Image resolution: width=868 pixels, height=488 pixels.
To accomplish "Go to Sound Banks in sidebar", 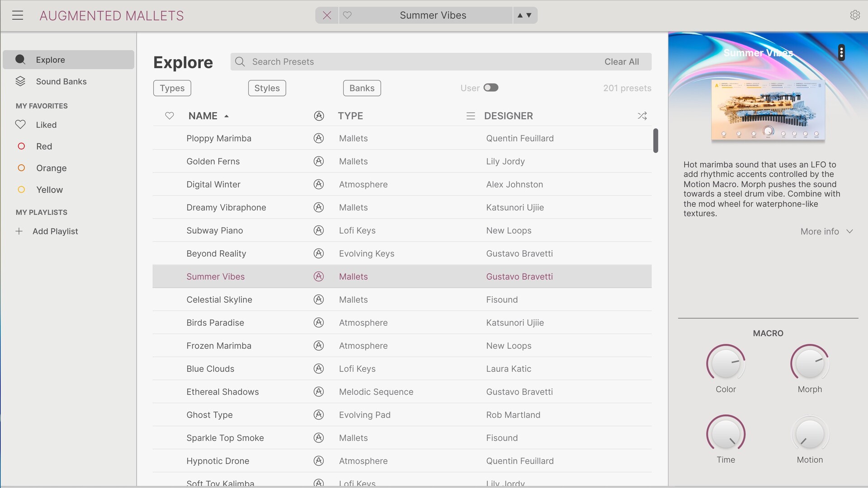I will [61, 81].
